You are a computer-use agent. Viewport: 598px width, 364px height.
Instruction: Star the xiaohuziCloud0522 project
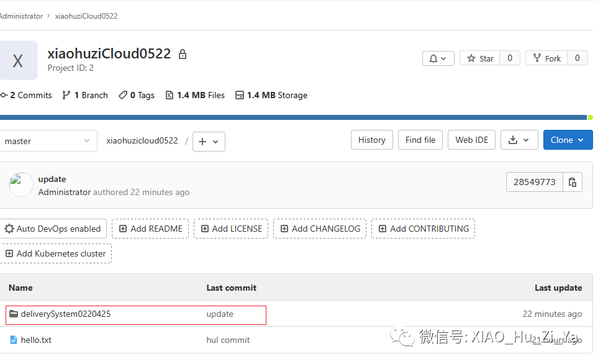pyautogui.click(x=480, y=58)
